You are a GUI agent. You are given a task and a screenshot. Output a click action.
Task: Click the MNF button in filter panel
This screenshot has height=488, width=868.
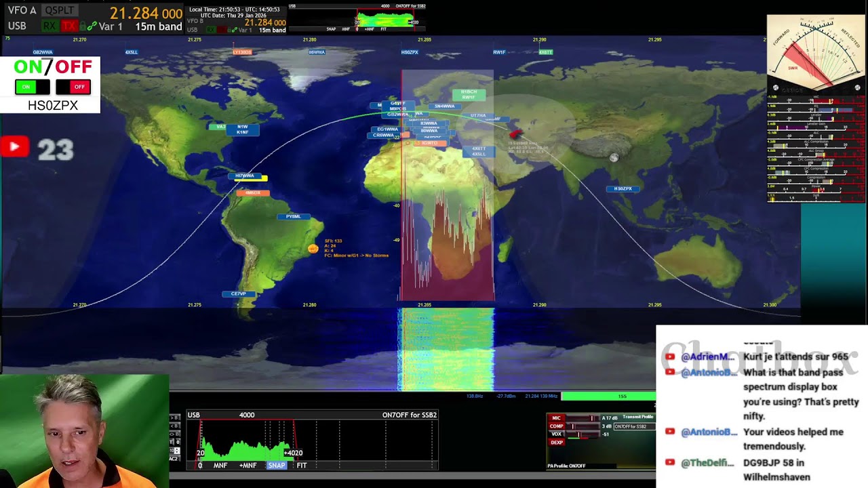coord(220,466)
